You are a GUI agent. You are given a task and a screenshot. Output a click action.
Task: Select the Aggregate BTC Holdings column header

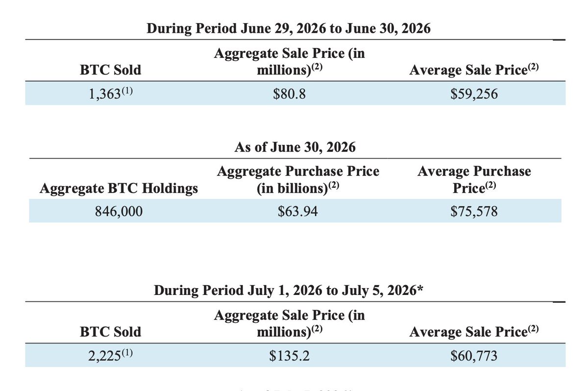click(118, 188)
